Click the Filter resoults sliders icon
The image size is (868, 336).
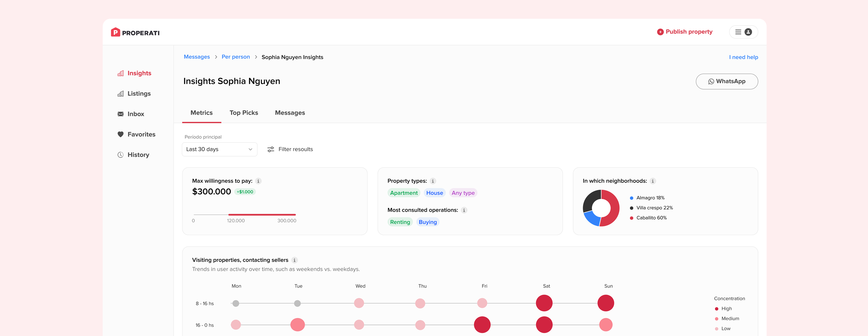pos(271,149)
